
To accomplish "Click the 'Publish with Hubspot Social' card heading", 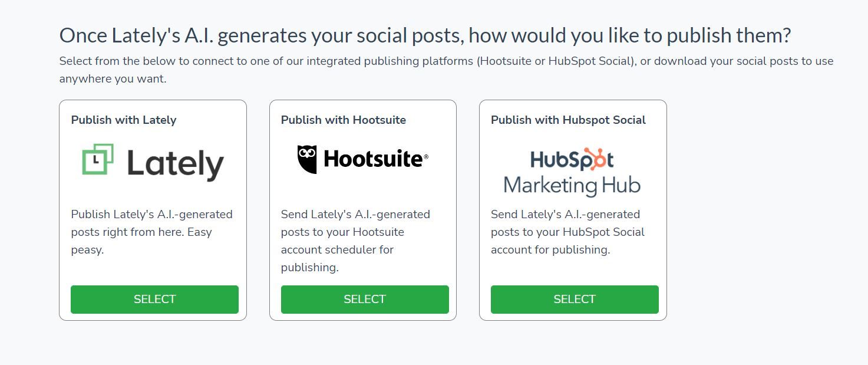I will (x=567, y=120).
